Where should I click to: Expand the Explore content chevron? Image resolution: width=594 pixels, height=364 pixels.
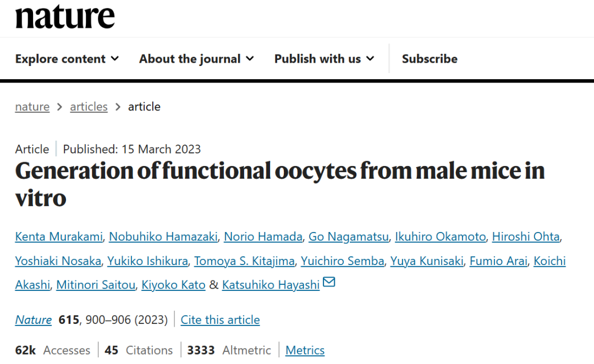115,59
